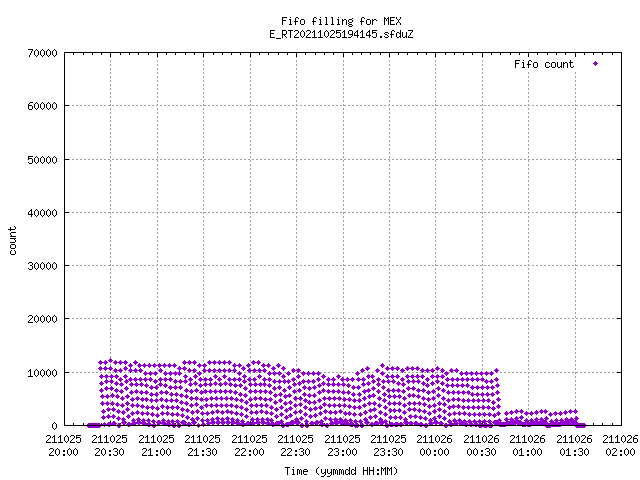Click the y-axis tick 0

click(x=55, y=426)
